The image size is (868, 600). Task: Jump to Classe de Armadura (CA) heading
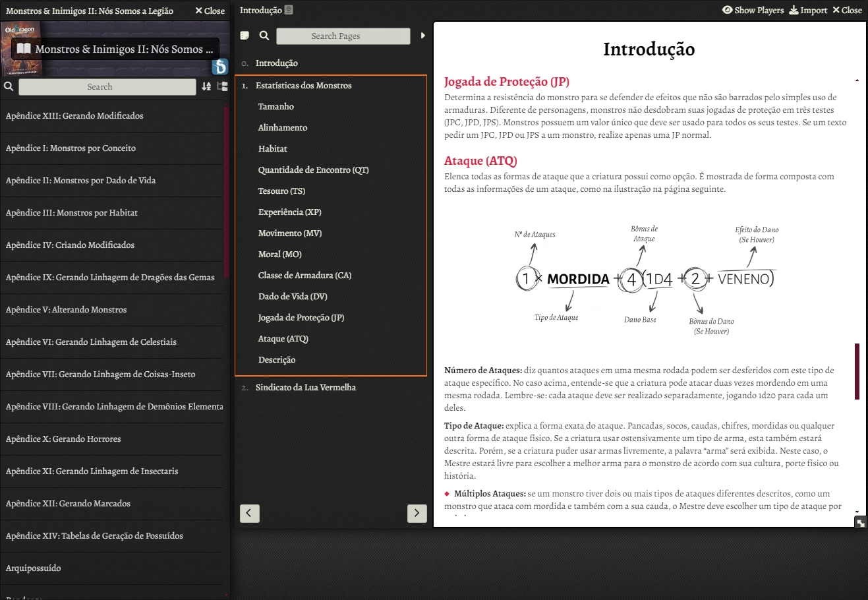pos(305,276)
